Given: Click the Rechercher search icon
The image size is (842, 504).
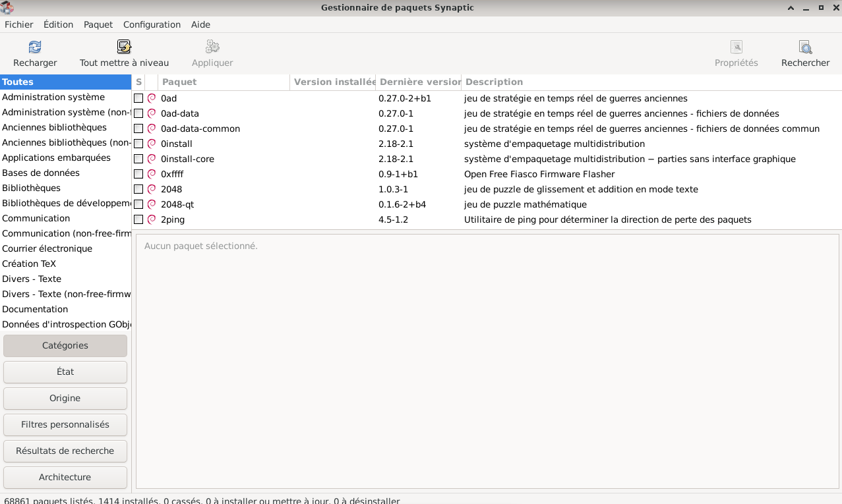Looking at the screenshot, I should tap(805, 47).
